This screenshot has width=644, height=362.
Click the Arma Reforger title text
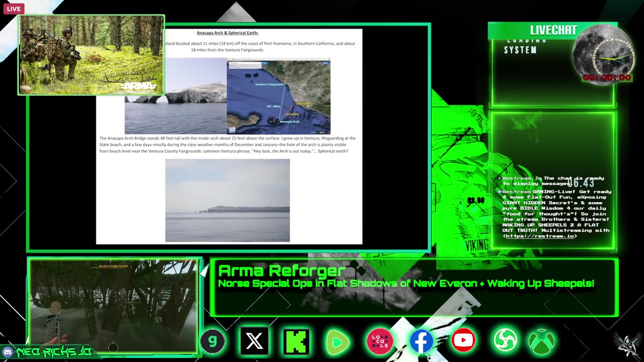(x=282, y=271)
